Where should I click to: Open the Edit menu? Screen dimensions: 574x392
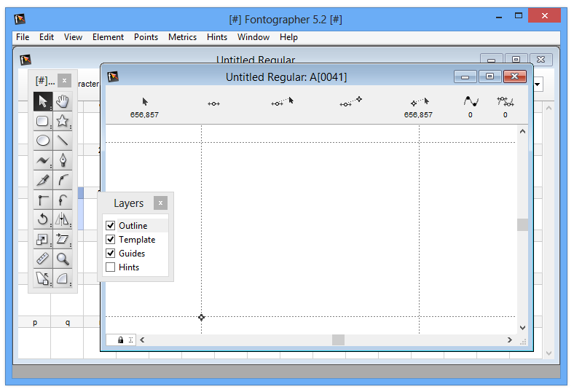coord(47,37)
